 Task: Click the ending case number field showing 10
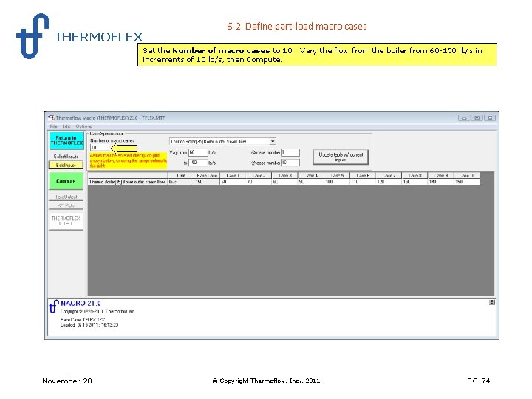pos(290,163)
